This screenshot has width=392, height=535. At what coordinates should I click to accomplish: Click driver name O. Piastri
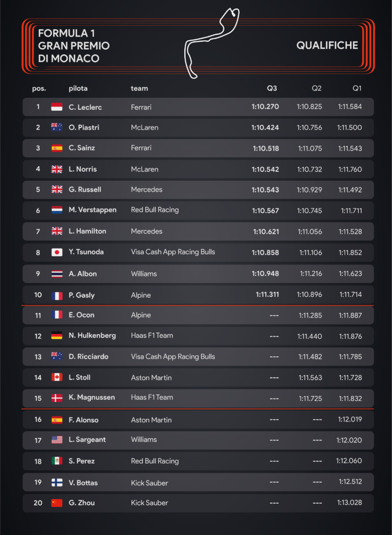84,127
